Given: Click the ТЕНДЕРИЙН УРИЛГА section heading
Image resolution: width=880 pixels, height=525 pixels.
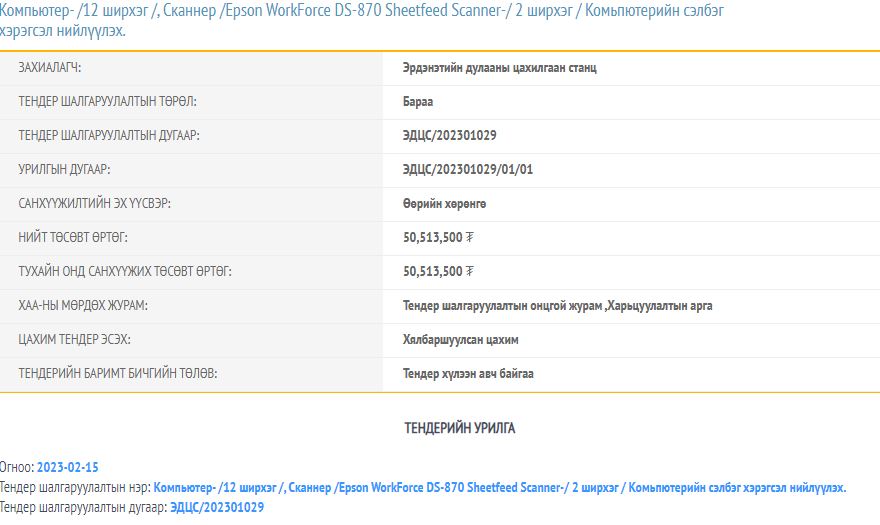Looking at the screenshot, I should [460, 428].
